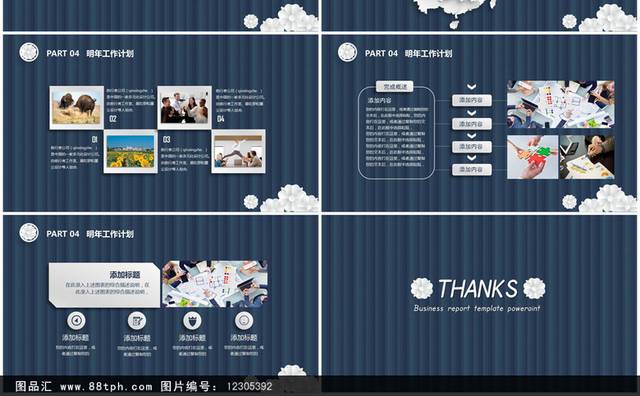The image size is (640, 396).
Task: Click the 添加内容 heading inside the rounded frame
Action: pyautogui.click(x=379, y=100)
